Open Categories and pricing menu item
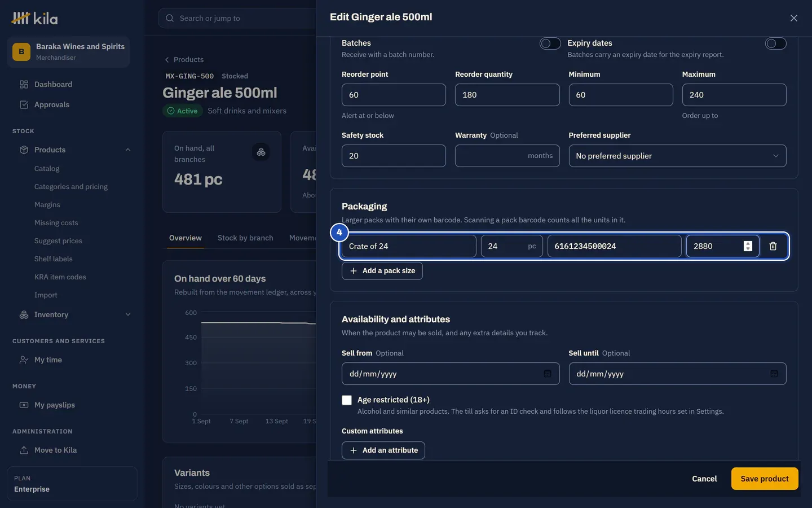This screenshot has width=812, height=508. (71, 187)
